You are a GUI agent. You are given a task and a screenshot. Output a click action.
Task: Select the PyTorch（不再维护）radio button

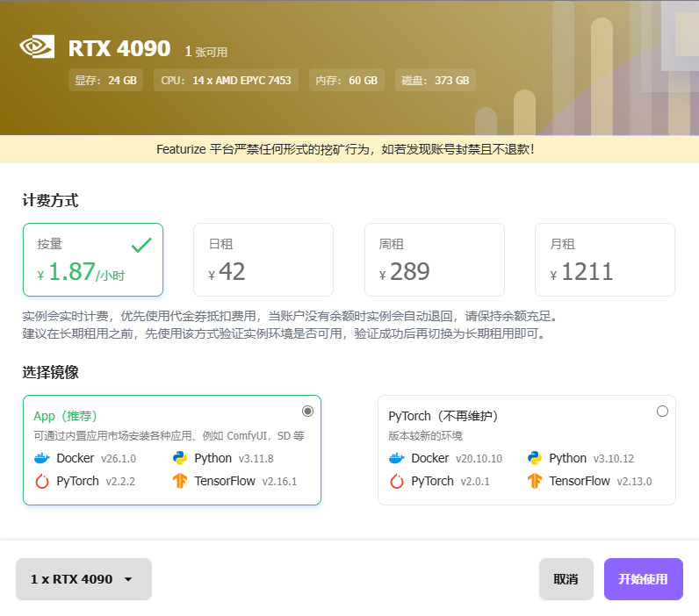[x=662, y=412]
